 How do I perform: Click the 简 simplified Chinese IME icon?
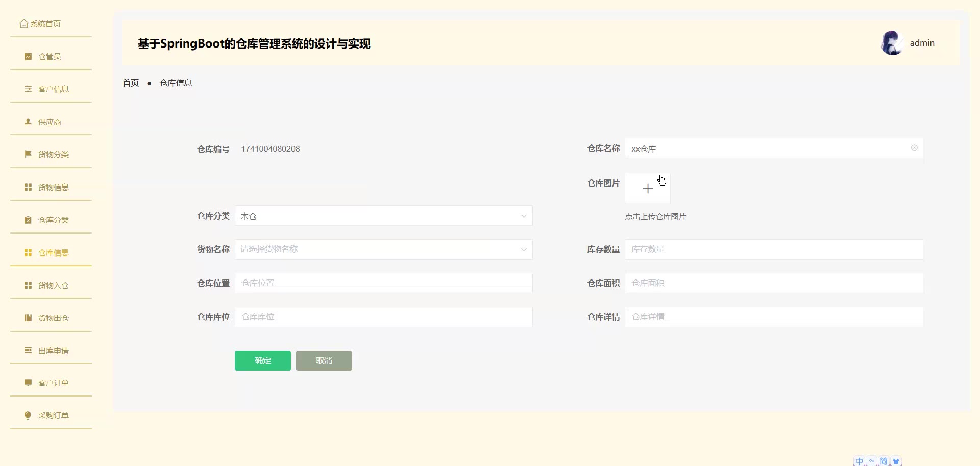click(884, 461)
